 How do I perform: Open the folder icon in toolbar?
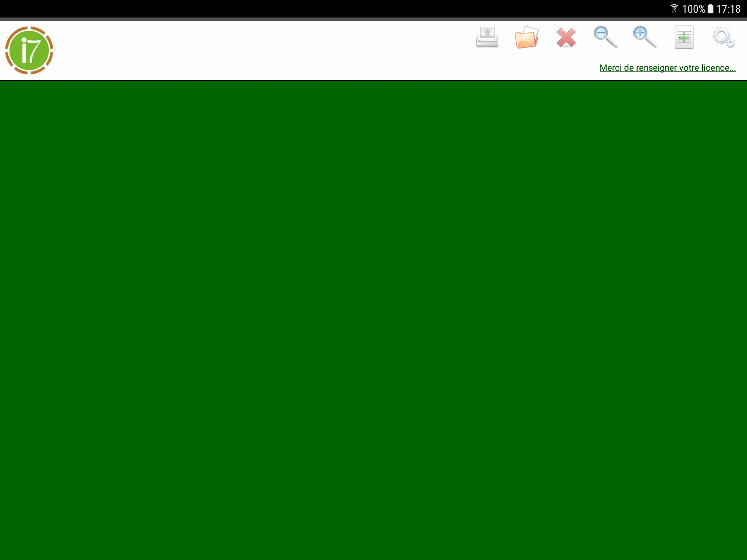coord(526,37)
